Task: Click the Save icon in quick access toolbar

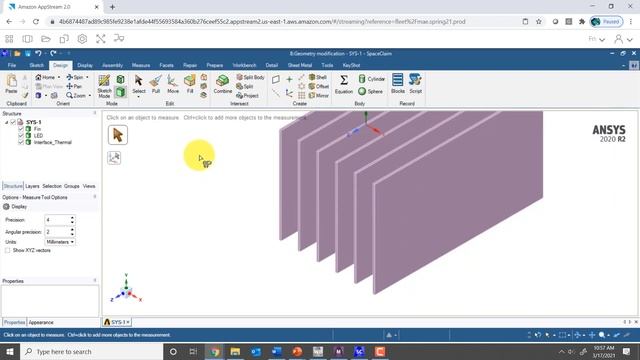Action: click(x=28, y=53)
